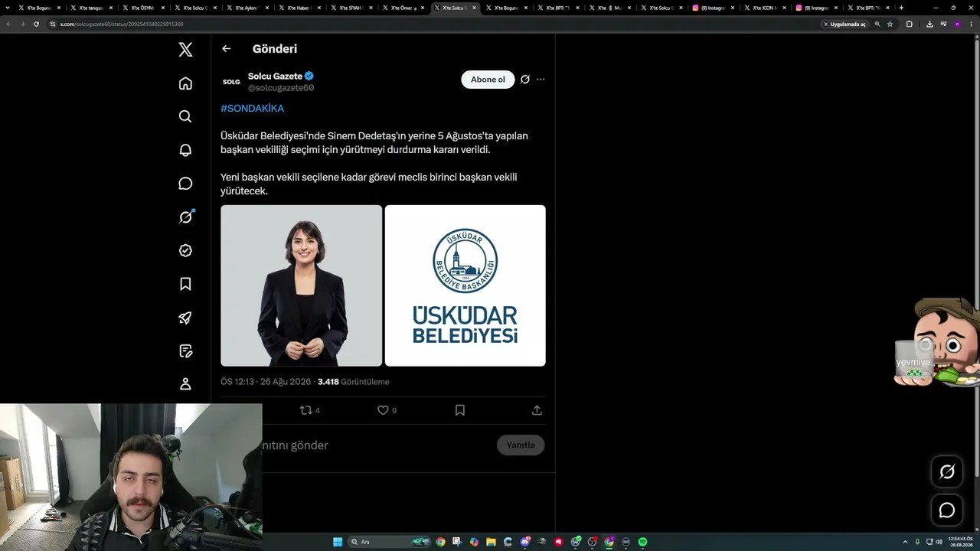Show hidden icons in the system tray
This screenshot has height=551, width=980.
906,542
